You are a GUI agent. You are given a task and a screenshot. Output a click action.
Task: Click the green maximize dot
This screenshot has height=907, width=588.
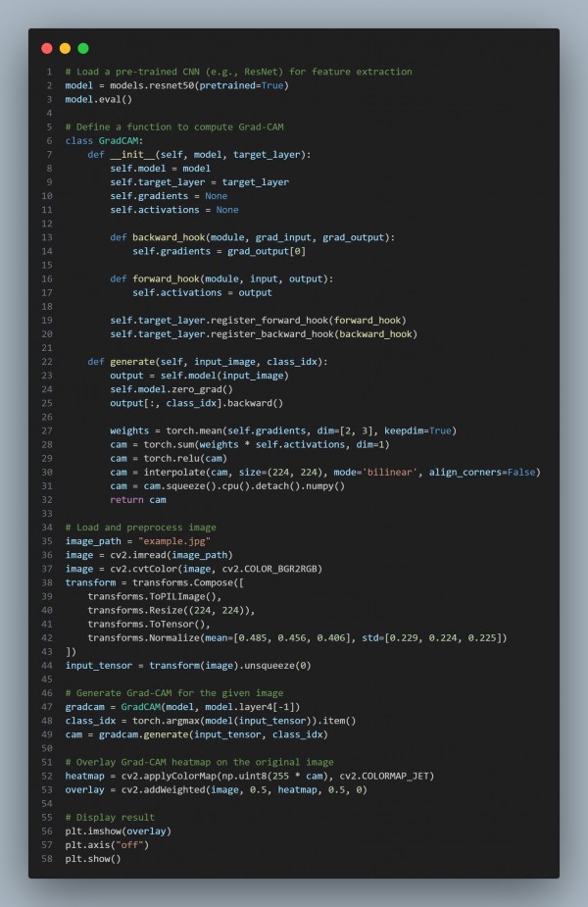pos(83,49)
